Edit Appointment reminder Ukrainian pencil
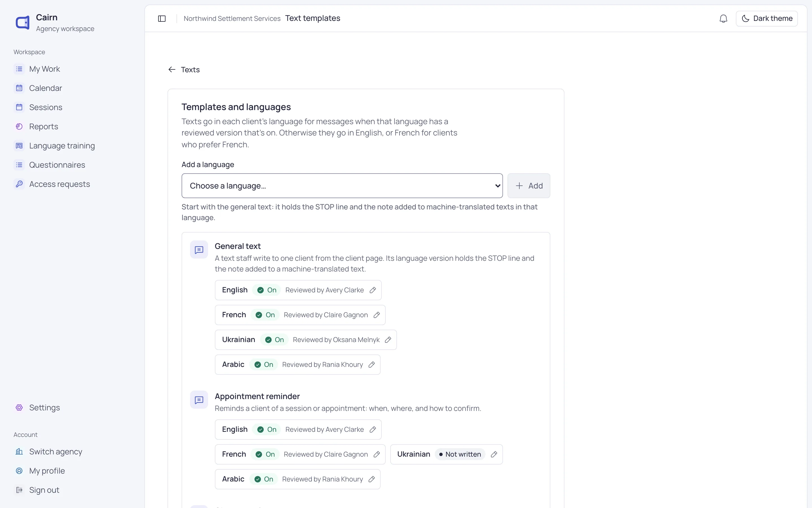 (x=494, y=454)
